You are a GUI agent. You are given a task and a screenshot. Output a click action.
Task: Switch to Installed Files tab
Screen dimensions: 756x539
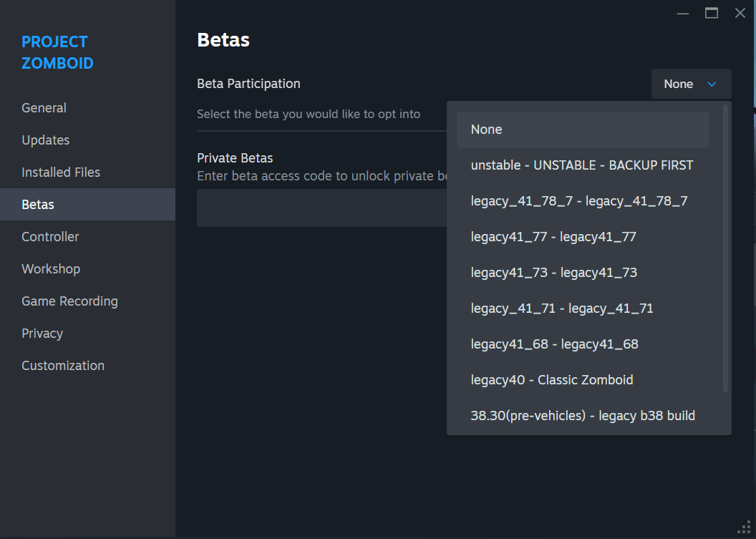[x=61, y=173]
